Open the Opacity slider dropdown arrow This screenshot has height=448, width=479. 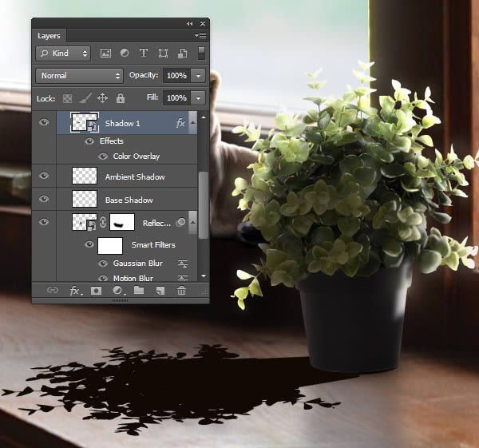(x=198, y=76)
